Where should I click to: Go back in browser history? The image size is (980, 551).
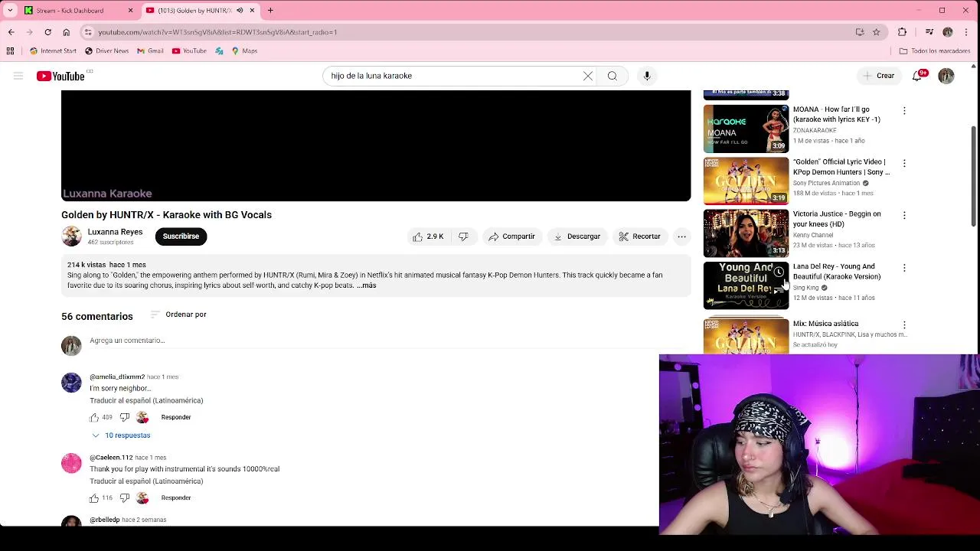click(x=11, y=32)
